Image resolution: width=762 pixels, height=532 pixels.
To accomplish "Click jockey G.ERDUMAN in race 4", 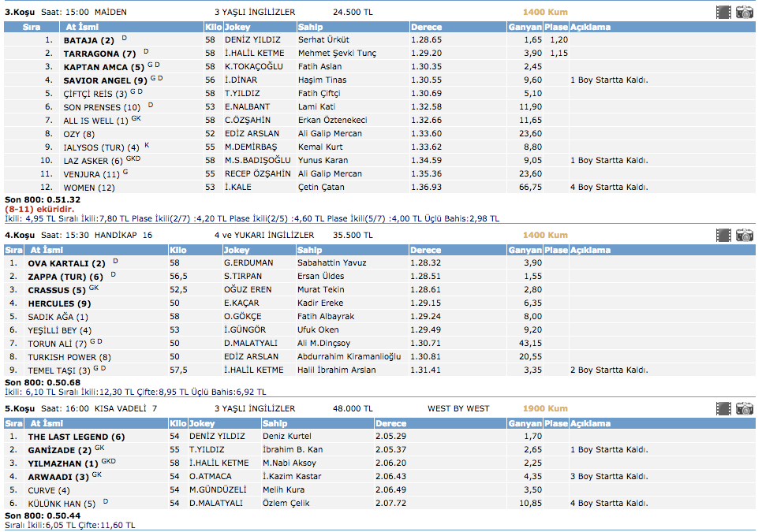I will pos(248,262).
